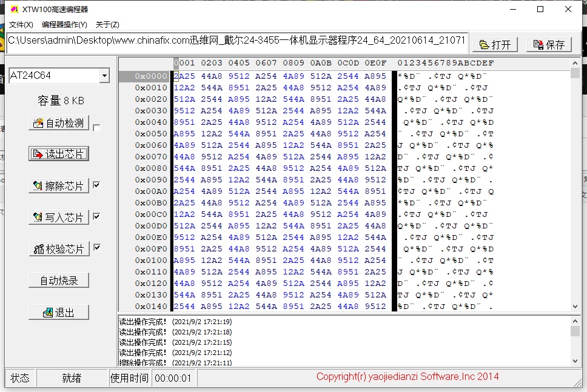Click 读出芯片 to read the chip
587x392 pixels.
click(x=59, y=154)
